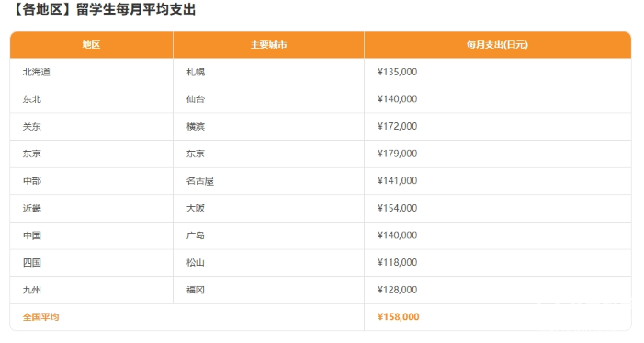This screenshot has width=644, height=343.
Task: Select the 北海道 region cell
Action: coord(91,72)
